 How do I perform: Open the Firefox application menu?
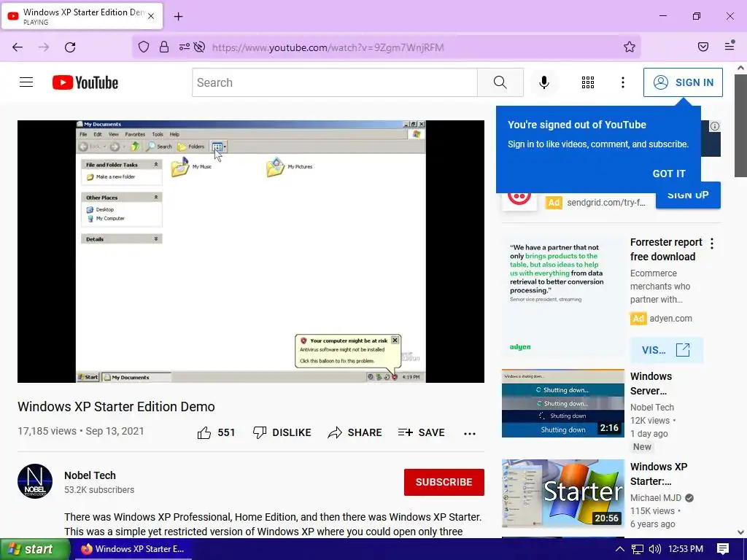click(729, 46)
